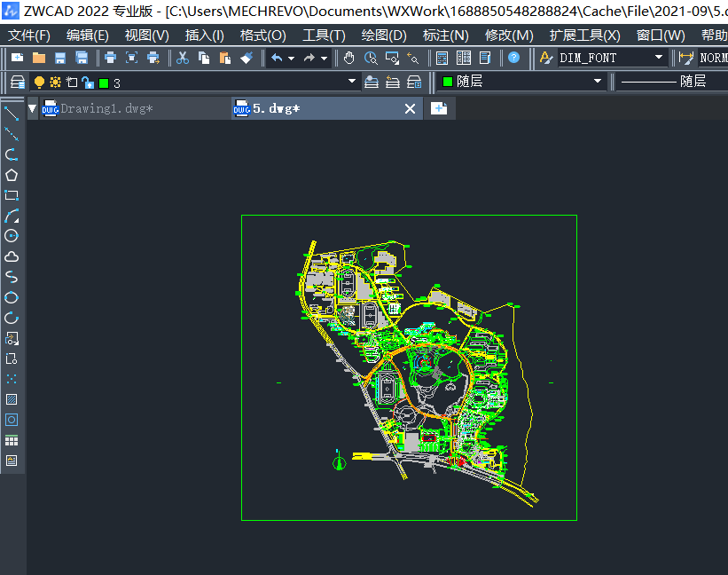Open the 文件(F) menu
Viewport: 728px width, 575px height.
click(x=28, y=35)
